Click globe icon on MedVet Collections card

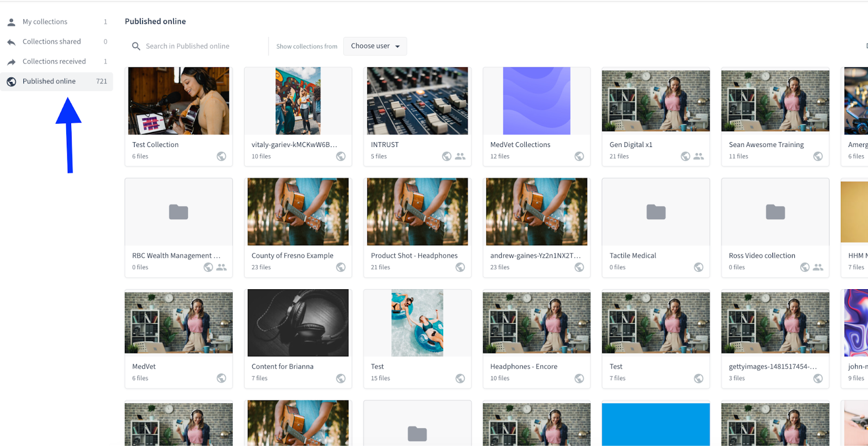tap(579, 156)
